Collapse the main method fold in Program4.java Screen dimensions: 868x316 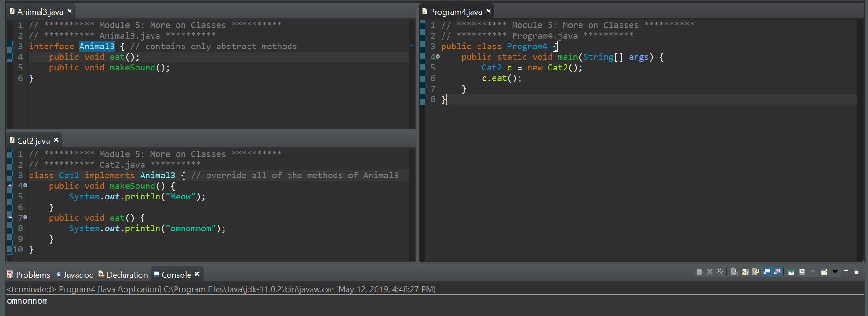[438, 57]
